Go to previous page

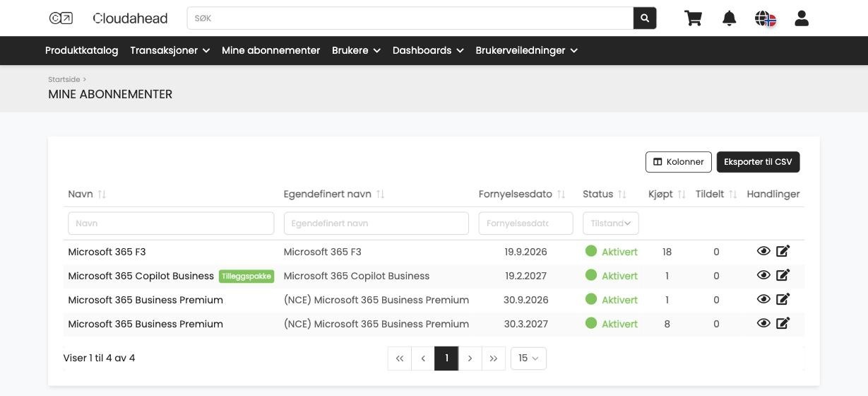[423, 358]
